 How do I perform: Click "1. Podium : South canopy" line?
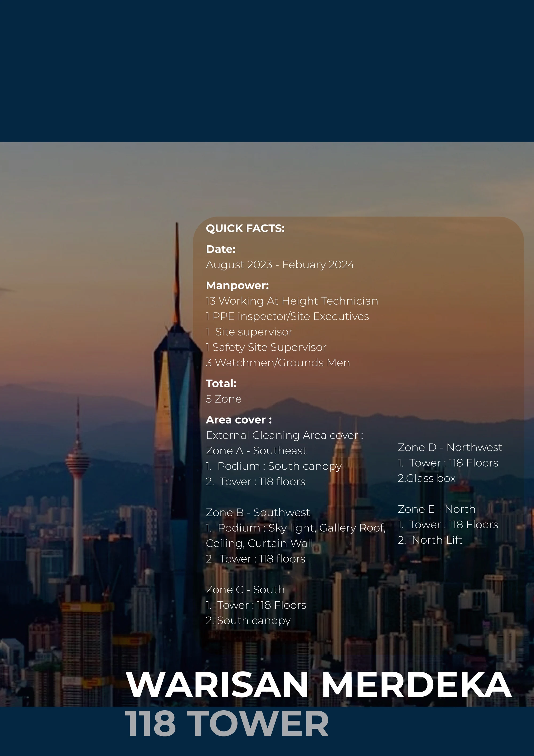[x=274, y=466]
